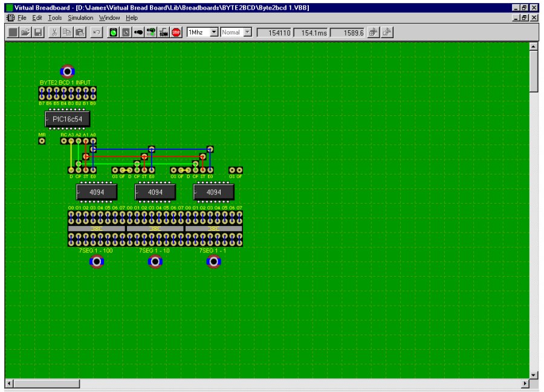544x392 pixels.
Task: Click the chip socket toolbar icon
Action: click(x=163, y=33)
